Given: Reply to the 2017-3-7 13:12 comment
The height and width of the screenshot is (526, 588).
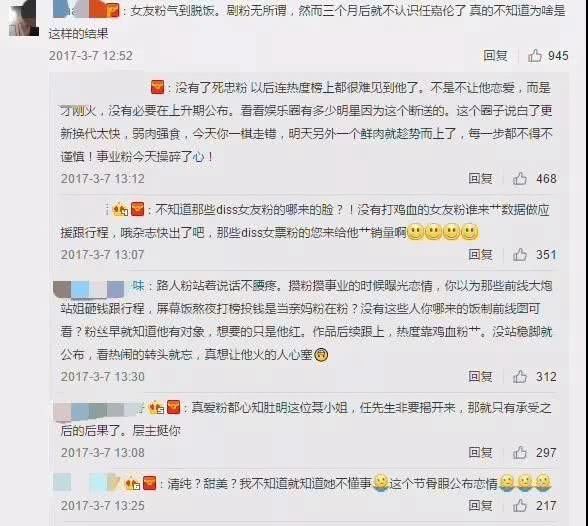Looking at the screenshot, I should 480,178.
